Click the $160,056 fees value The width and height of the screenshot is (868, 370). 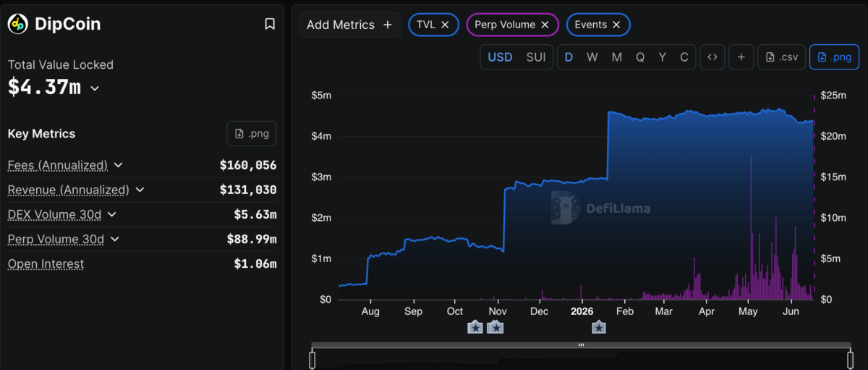pos(248,165)
